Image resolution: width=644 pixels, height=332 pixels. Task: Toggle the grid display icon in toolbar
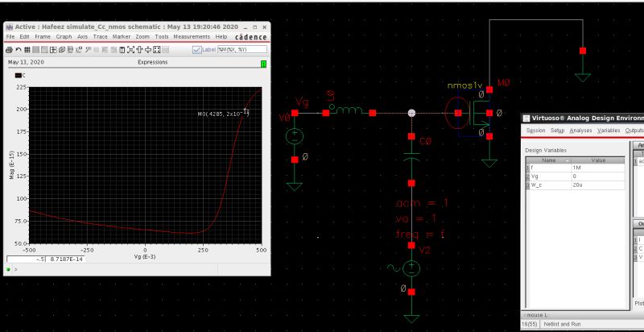pyautogui.click(x=27, y=50)
